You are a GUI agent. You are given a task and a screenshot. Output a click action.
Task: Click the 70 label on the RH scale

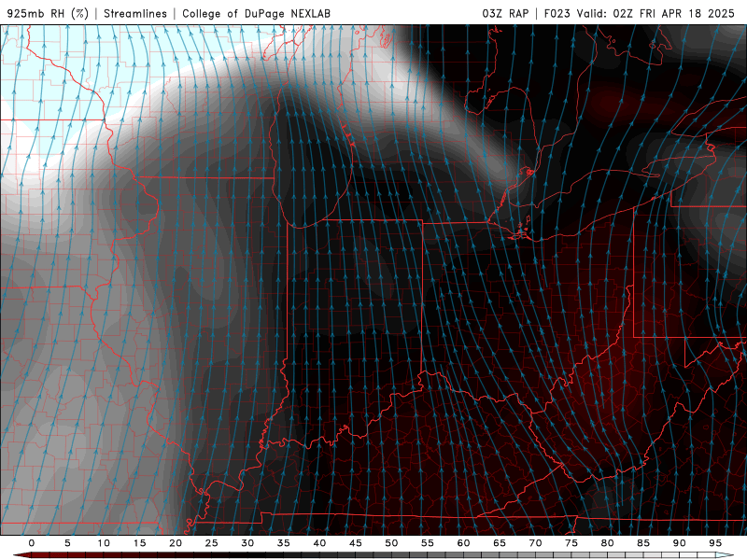coord(535,543)
